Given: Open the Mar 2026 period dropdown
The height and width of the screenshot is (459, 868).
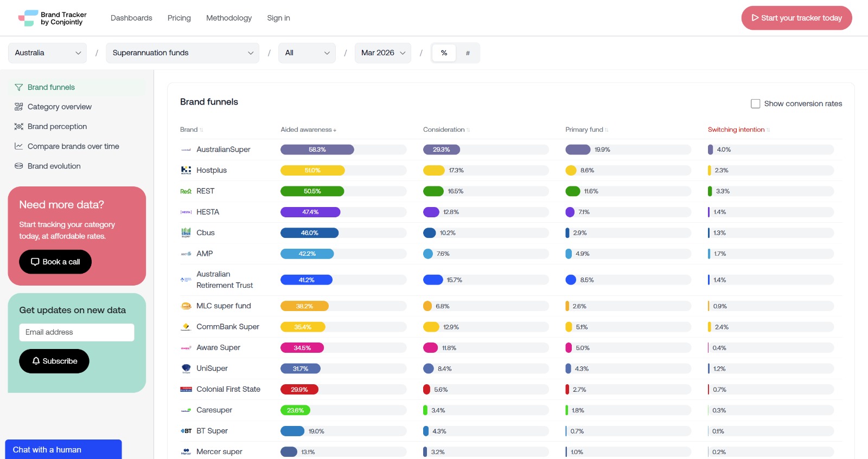Looking at the screenshot, I should click(383, 53).
